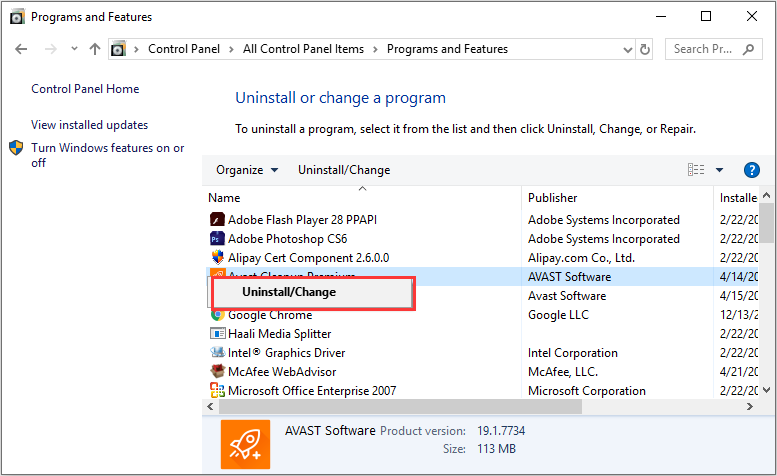The image size is (777, 476).
Task: Click the Microsoft Office Enterprise 2007 icon
Action: pos(217,391)
